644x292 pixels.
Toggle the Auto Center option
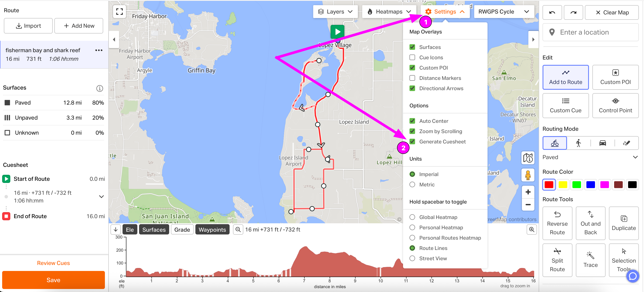[x=412, y=121]
